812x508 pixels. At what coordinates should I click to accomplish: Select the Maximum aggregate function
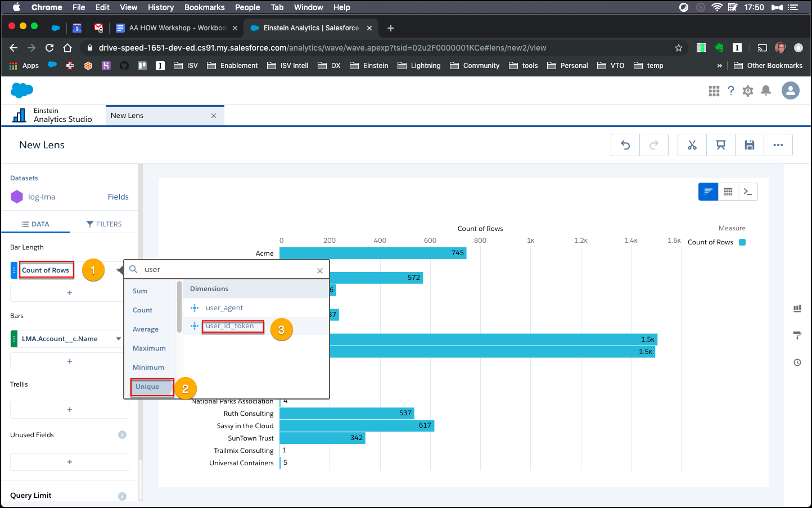(x=149, y=348)
